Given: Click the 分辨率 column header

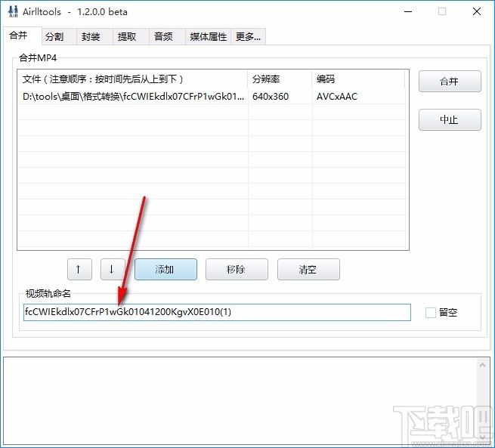Looking at the screenshot, I should pos(280,79).
